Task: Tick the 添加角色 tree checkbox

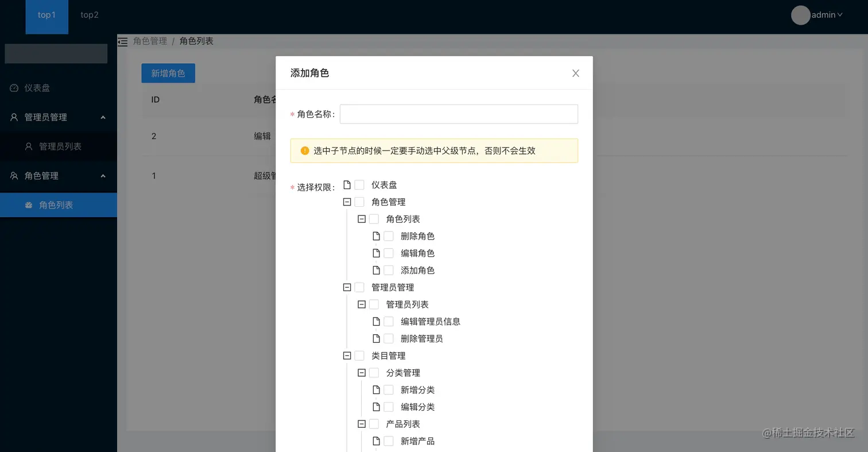Action: click(389, 271)
